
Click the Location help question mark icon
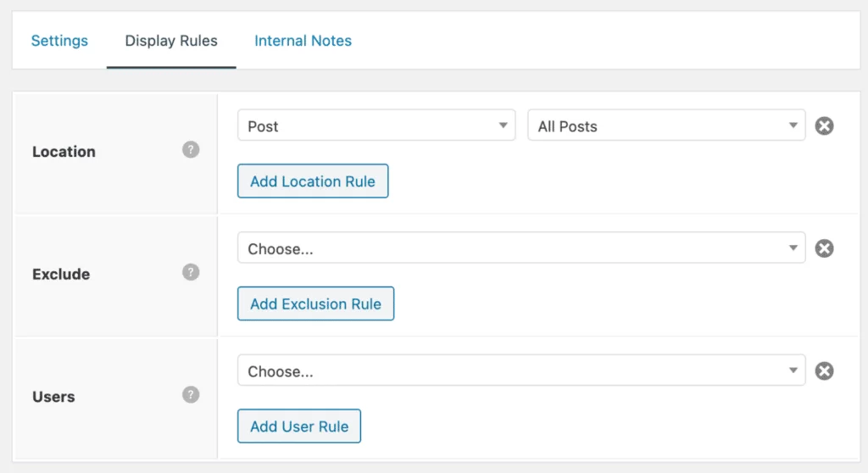tap(191, 149)
